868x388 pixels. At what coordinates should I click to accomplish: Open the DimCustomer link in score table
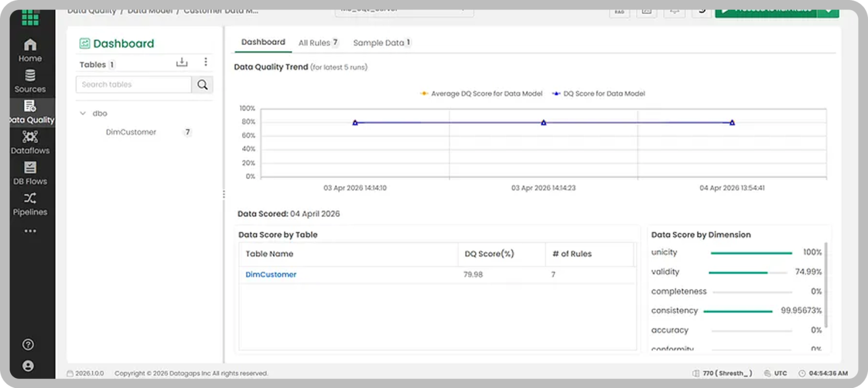point(271,274)
